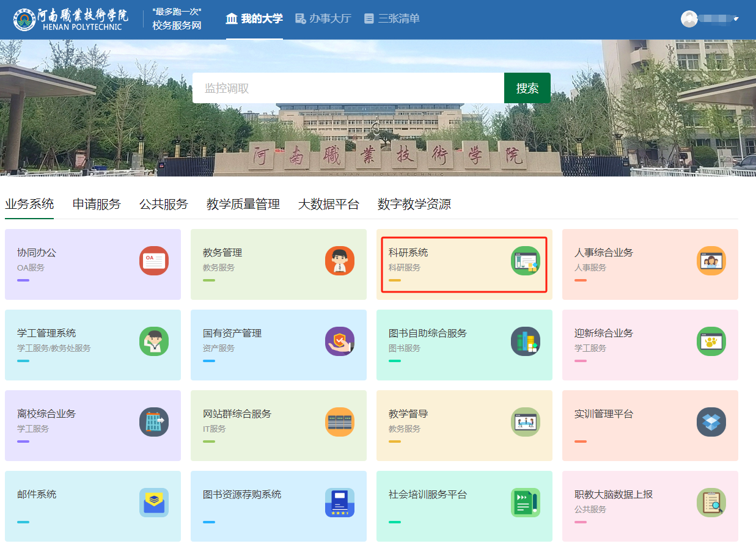Click the 教务管理 icon
Image resolution: width=756 pixels, height=549 pixels.
[340, 261]
